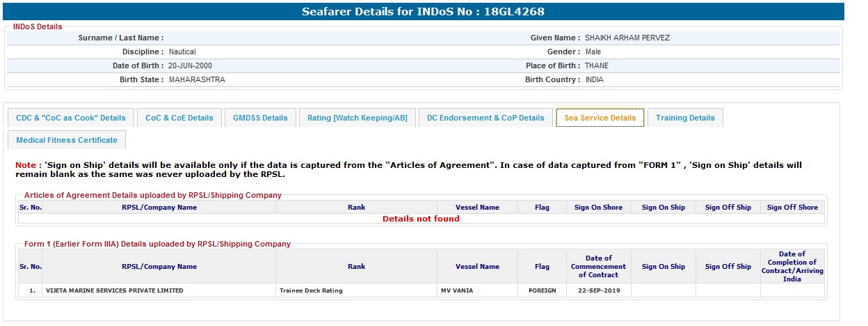Click the 22-SEP-2019 commencement date
The image size is (868, 326).
598,290
